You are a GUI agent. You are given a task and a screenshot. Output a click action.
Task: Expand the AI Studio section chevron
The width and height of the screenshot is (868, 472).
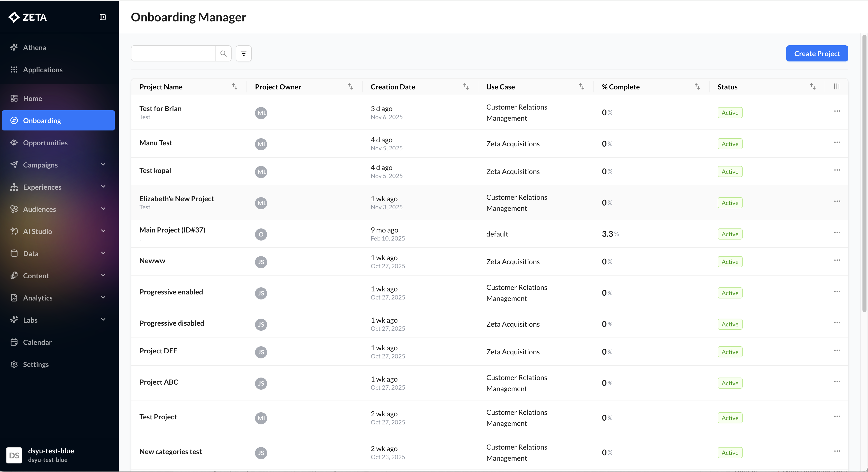point(103,231)
